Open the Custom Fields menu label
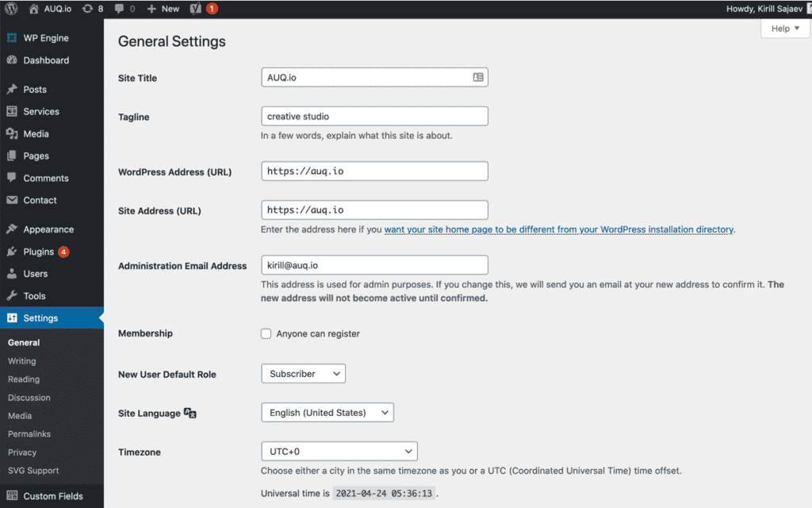The width and height of the screenshot is (812, 508). pyautogui.click(x=53, y=496)
